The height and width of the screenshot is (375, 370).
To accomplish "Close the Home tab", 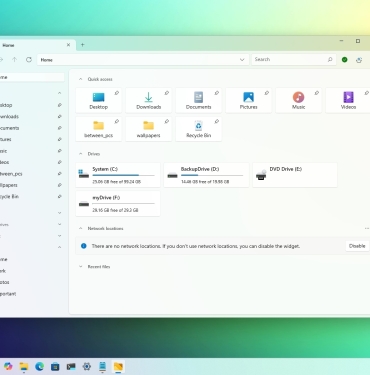I will pyautogui.click(x=68, y=45).
